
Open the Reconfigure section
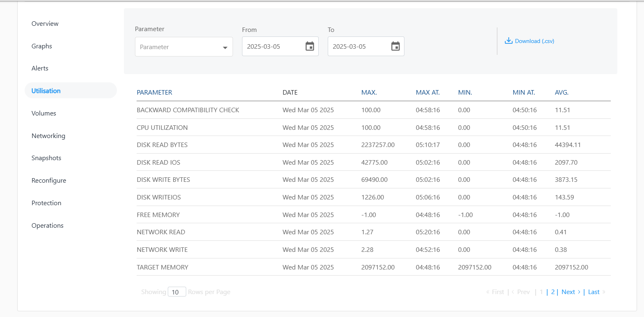[49, 181]
